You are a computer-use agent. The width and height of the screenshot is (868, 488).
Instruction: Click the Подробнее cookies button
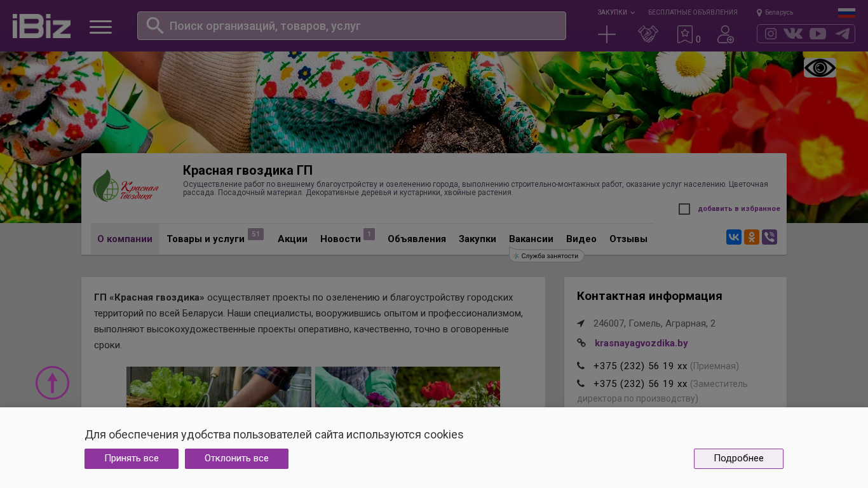[738, 459]
